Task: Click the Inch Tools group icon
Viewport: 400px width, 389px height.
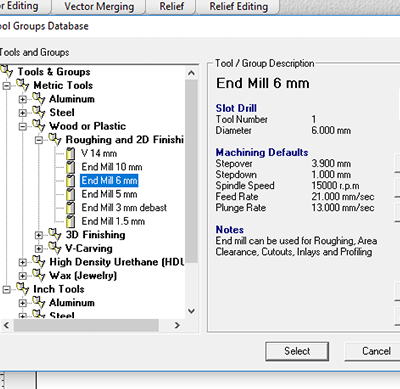Action: 23,289
